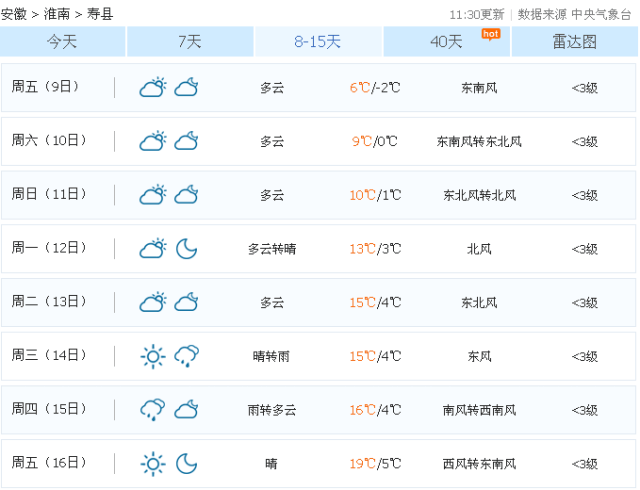Image resolution: width=640 pixels, height=490 pixels.
Task: Click night cloudy icon for 周六（10日）
Action: [187, 141]
